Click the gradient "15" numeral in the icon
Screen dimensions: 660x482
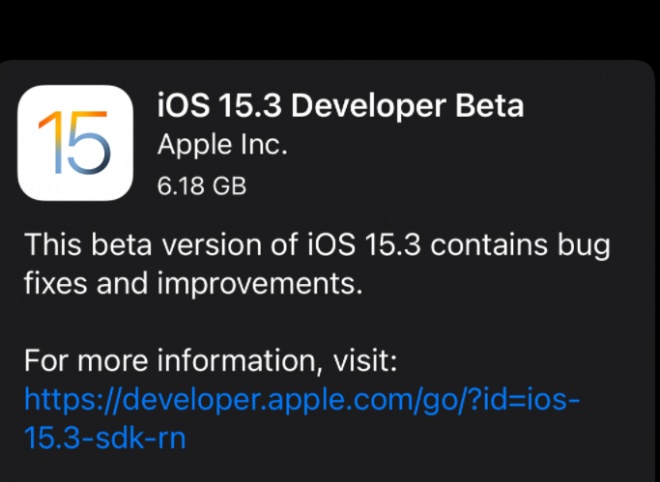pos(75,143)
